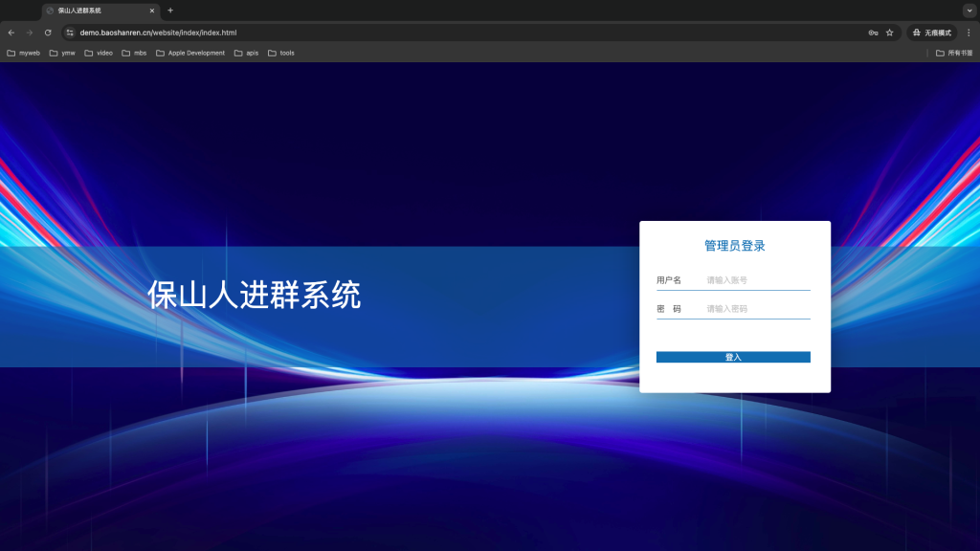Open the Chrome three-dot menu

(969, 33)
